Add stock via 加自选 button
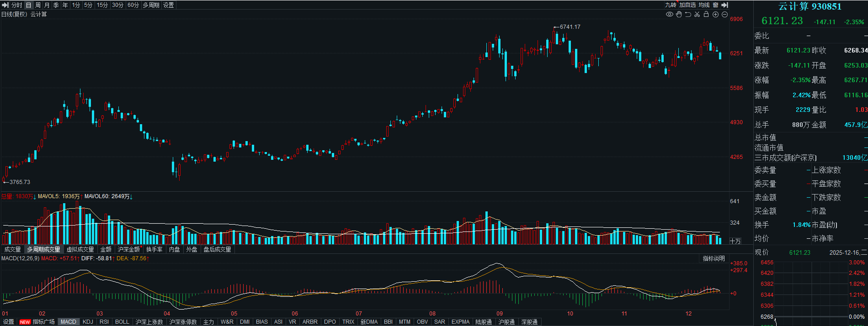This screenshot has height=326, width=868. [x=687, y=5]
